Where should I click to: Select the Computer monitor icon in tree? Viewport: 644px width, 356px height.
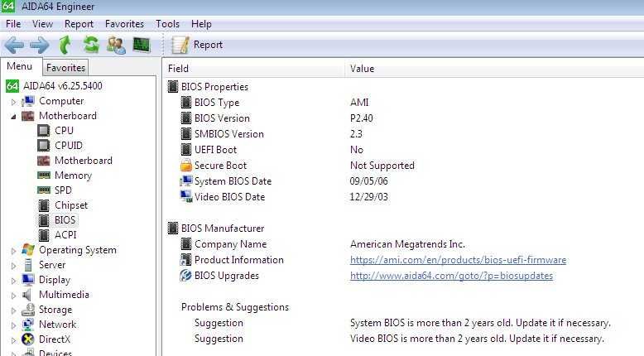click(28, 101)
